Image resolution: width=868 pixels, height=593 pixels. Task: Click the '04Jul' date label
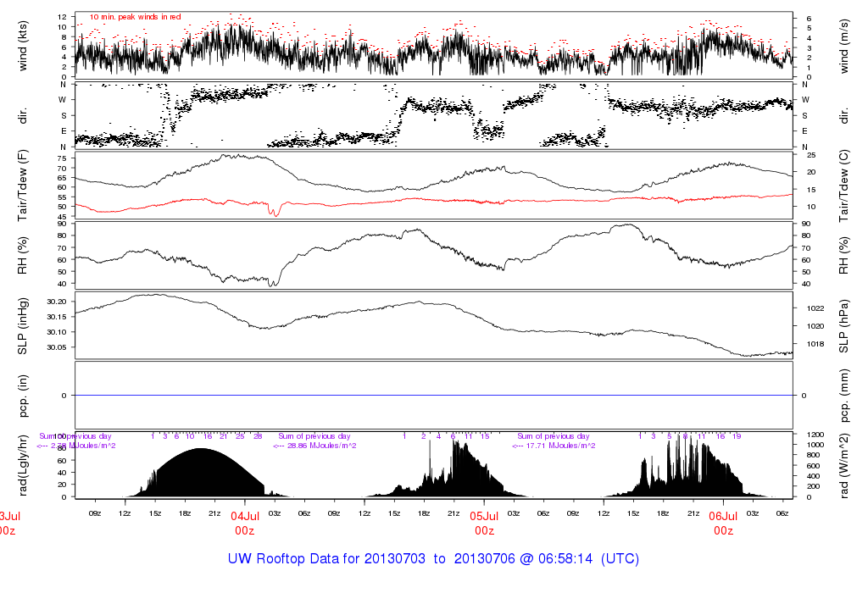point(245,516)
